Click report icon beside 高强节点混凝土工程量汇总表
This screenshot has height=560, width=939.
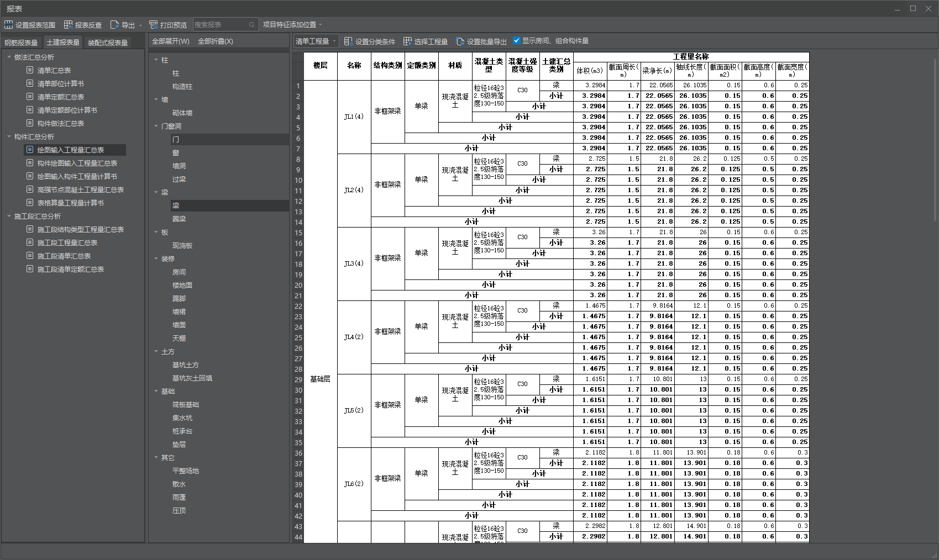[x=30, y=189]
